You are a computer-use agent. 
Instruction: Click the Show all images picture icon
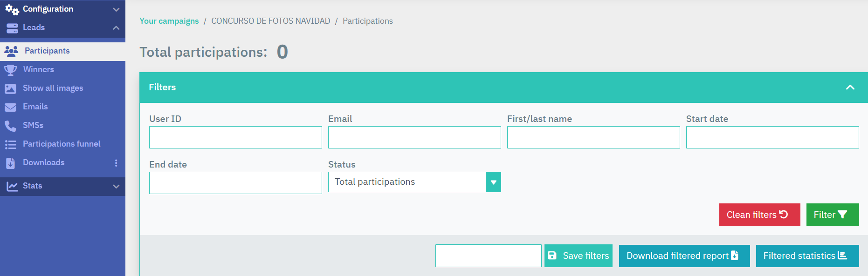click(10, 88)
